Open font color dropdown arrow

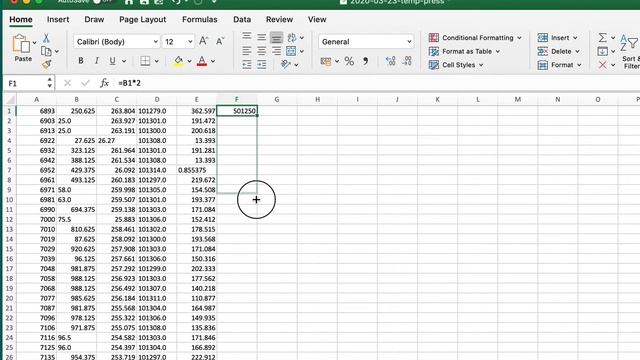[x=213, y=61]
